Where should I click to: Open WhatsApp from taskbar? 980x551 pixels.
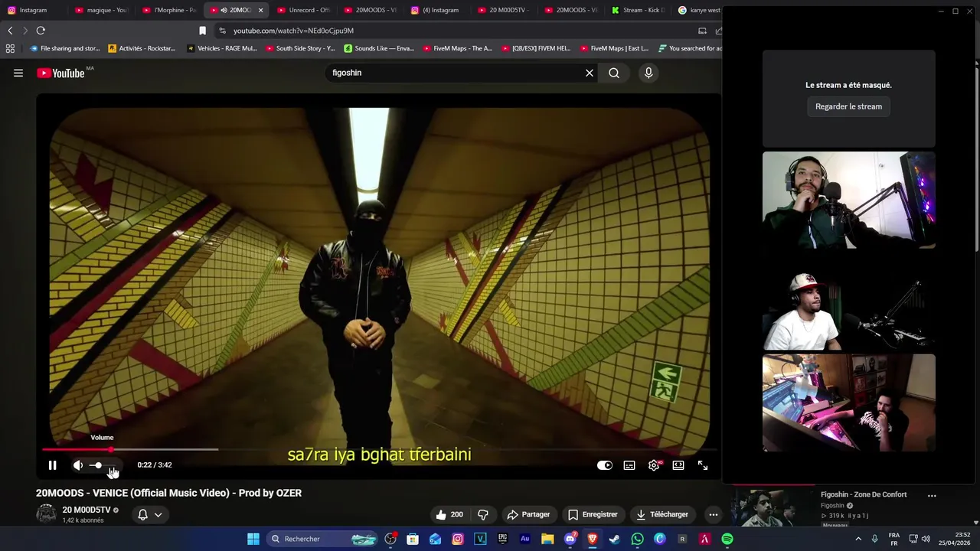[x=637, y=539]
